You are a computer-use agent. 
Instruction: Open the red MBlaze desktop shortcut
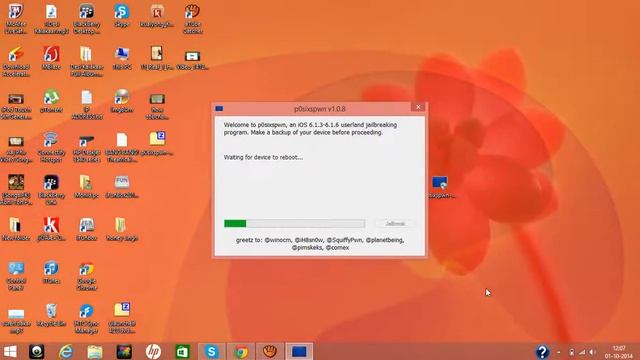point(51,58)
